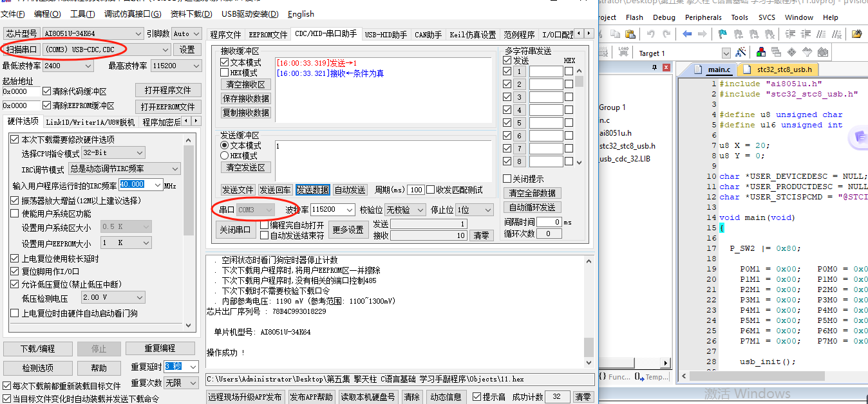Enable 编程完成后自动打开 checkbox

coord(264,225)
